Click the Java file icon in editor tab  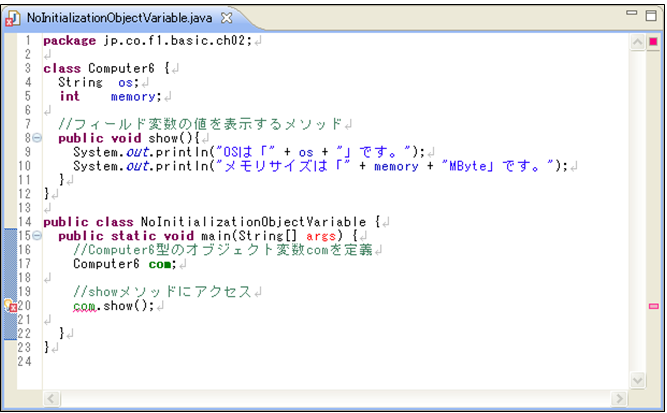[14, 18]
